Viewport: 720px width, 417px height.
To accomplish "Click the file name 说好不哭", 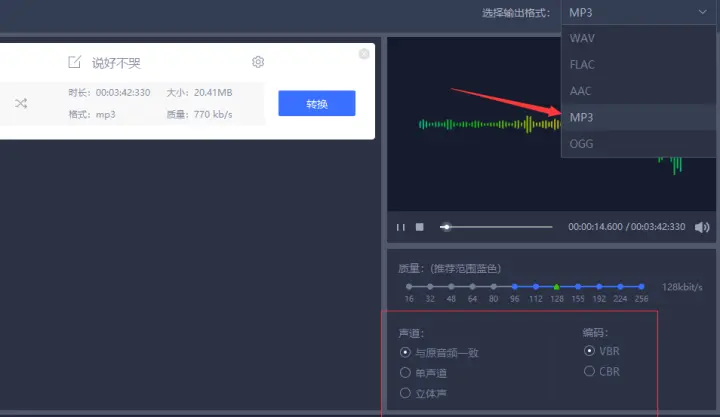I will pos(116,63).
